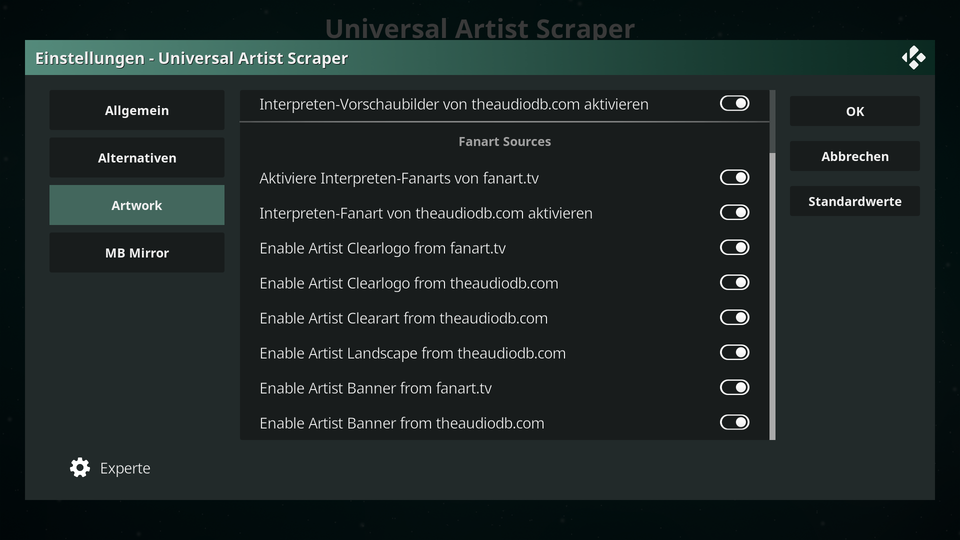The width and height of the screenshot is (960, 540).
Task: Confirm settings with the OK button
Action: click(855, 111)
